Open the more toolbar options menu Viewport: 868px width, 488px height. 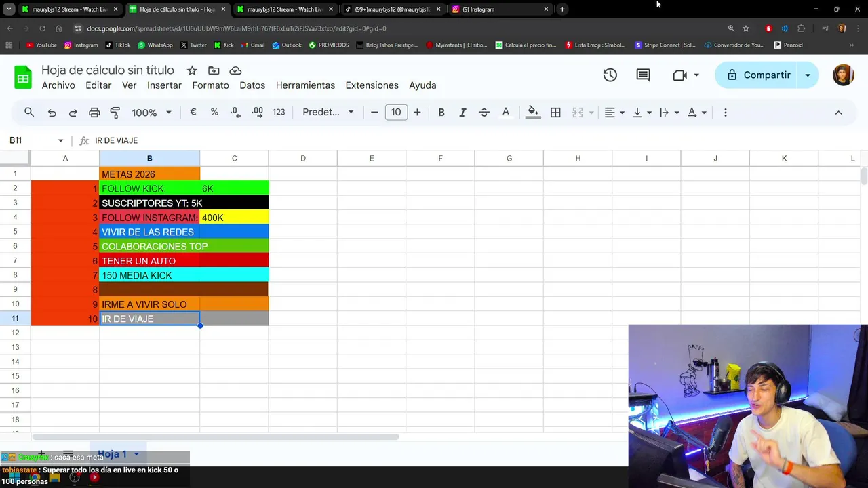(726, 113)
